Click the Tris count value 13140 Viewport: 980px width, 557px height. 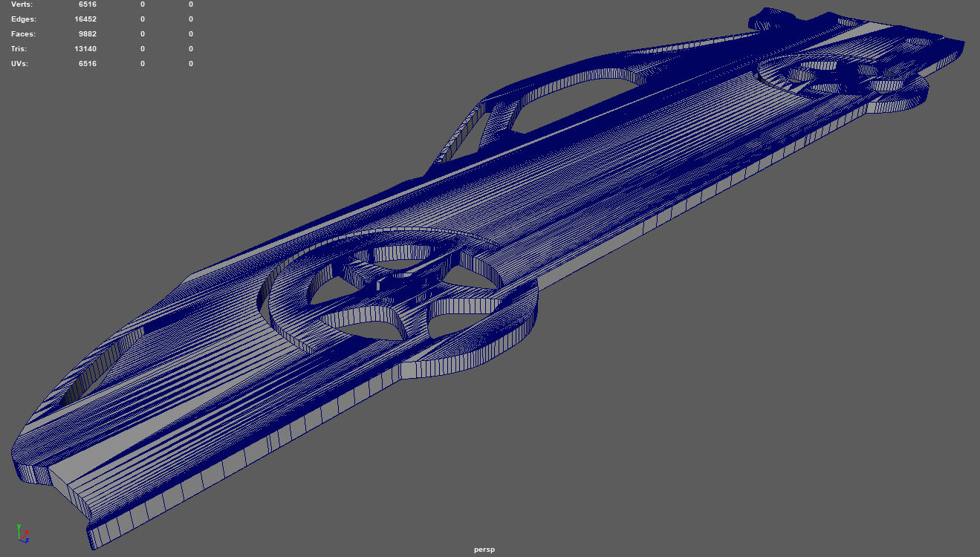[85, 49]
